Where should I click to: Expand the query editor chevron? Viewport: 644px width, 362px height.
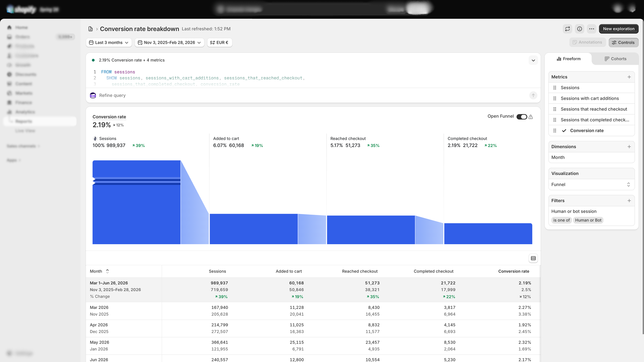tap(533, 60)
